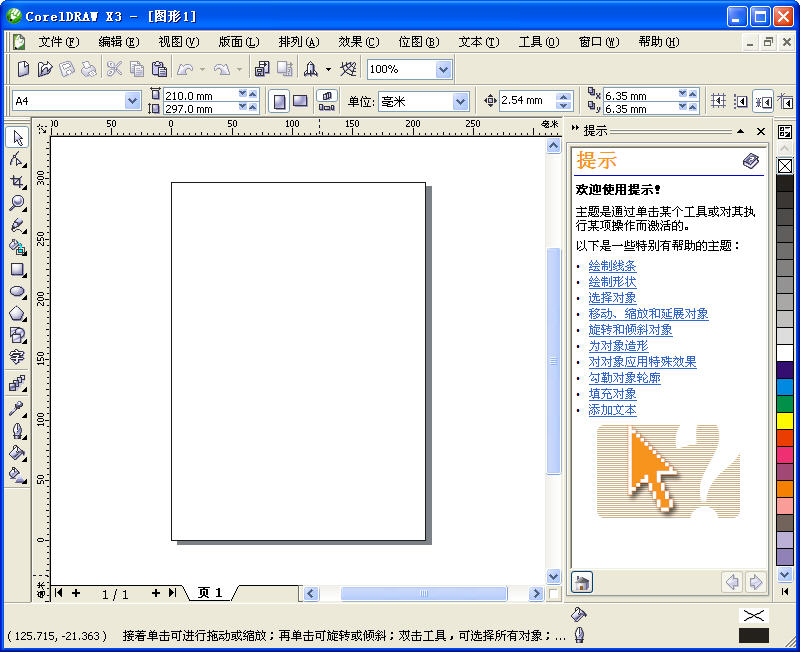Screen dimensions: 800x652
Task: Click the Cut icon on the standard toolbar
Action: 115,68
